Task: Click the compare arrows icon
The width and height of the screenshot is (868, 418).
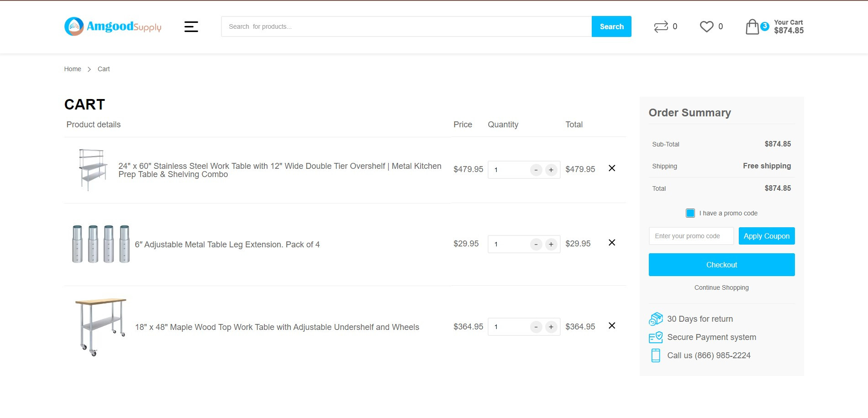Action: (x=661, y=27)
